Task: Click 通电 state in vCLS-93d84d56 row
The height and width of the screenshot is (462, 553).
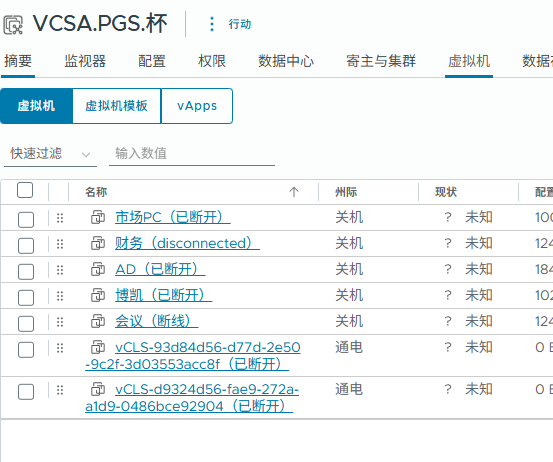Action: tap(349, 347)
